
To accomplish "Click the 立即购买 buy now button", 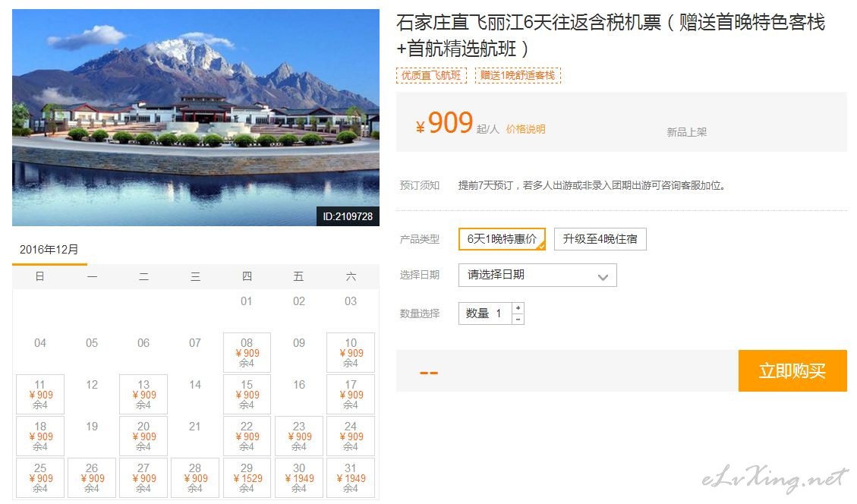I will tap(792, 370).
